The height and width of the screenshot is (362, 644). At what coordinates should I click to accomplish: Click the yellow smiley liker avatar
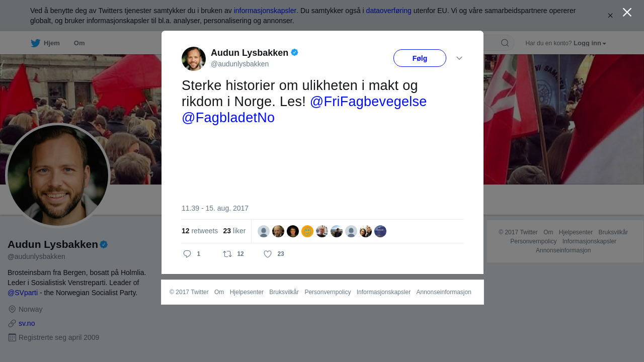[x=307, y=231]
